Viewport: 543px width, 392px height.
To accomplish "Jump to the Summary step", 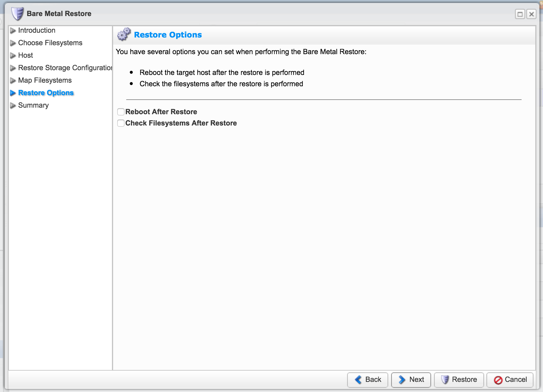I will (33, 105).
